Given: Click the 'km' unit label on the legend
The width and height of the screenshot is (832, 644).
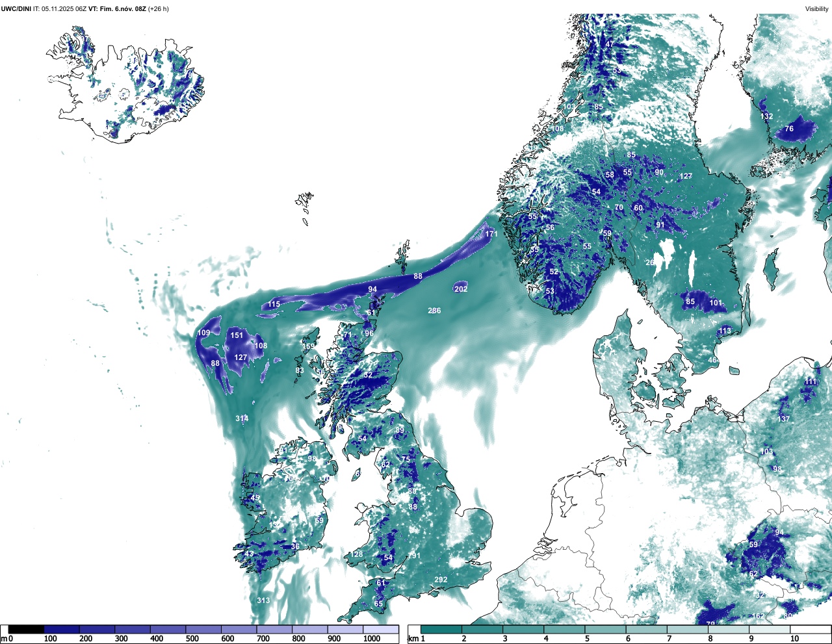Looking at the screenshot, I should click(x=413, y=639).
